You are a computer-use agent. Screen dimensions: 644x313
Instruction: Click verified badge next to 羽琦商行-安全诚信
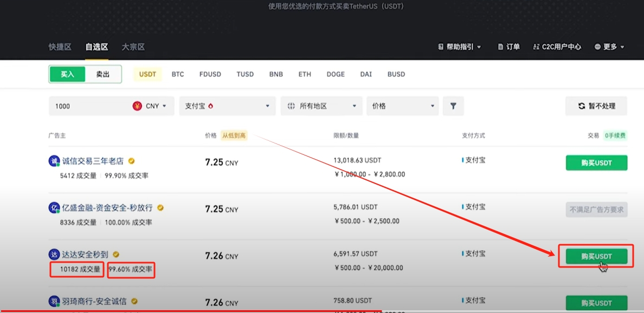(134, 302)
